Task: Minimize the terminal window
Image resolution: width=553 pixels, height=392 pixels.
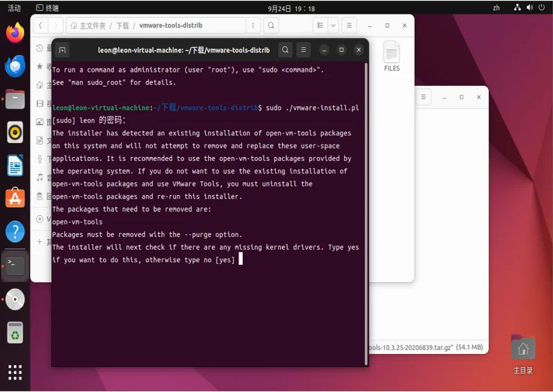Action: [324, 50]
